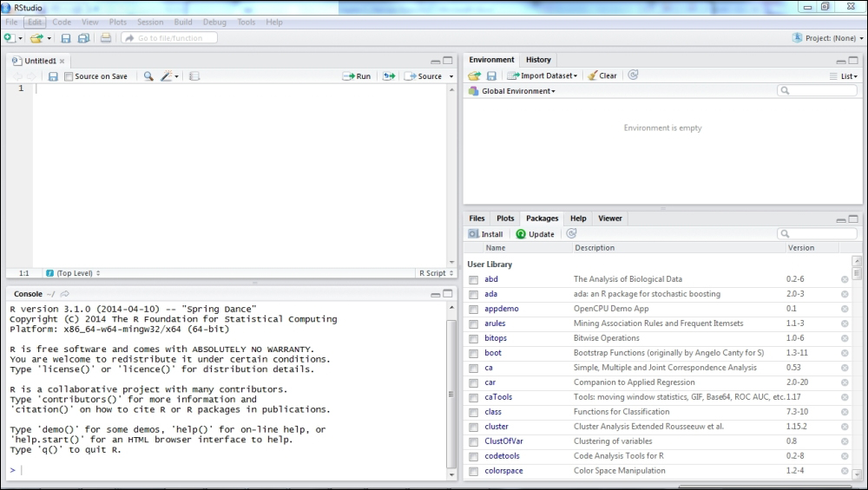The width and height of the screenshot is (868, 490).
Task: Click the Refresh packages icon next to Update
Action: (571, 233)
